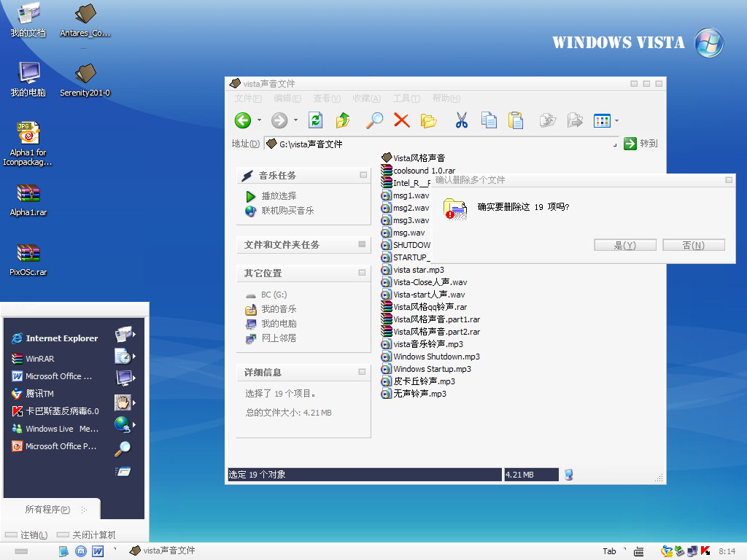Collapse the 详细信息 panel
Image resolution: width=747 pixels, height=560 pixels.
pyautogui.click(x=362, y=372)
